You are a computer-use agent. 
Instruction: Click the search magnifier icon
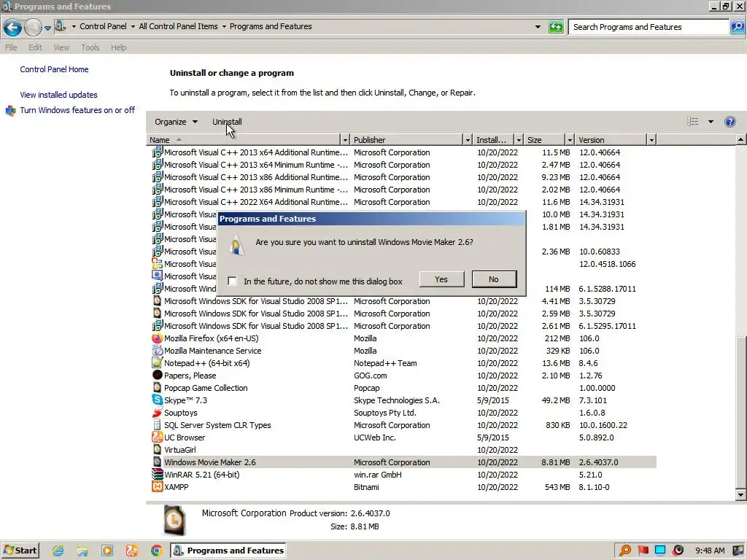coord(737,27)
